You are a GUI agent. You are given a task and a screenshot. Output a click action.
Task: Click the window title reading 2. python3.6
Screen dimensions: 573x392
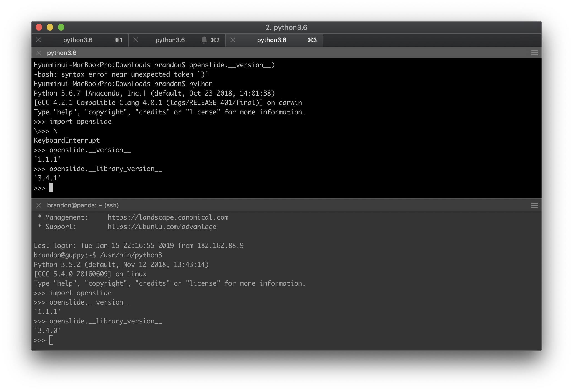point(286,27)
